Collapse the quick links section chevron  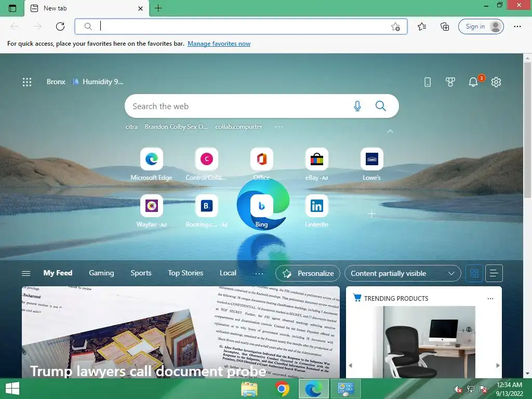(x=390, y=131)
